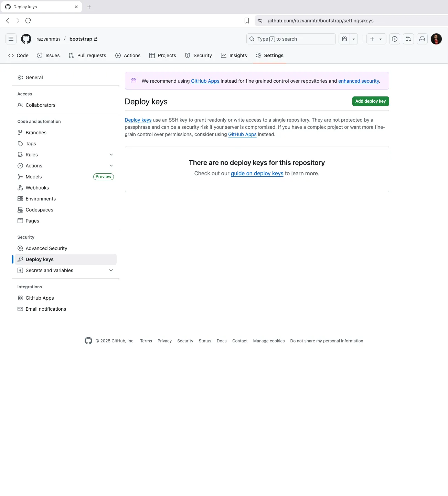Open the hamburger navigation menu
The image size is (448, 496).
(11, 39)
